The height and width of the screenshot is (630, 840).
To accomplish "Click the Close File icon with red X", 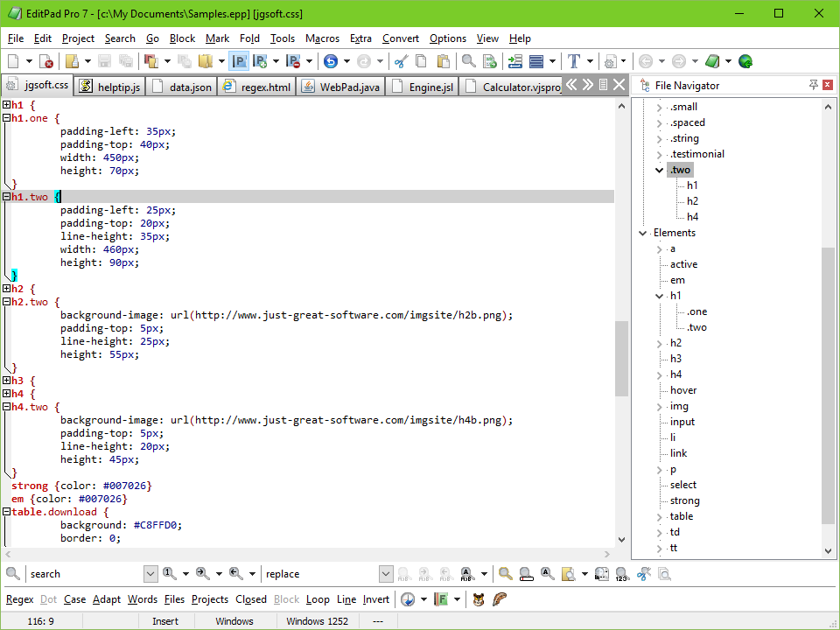I will coord(47,61).
